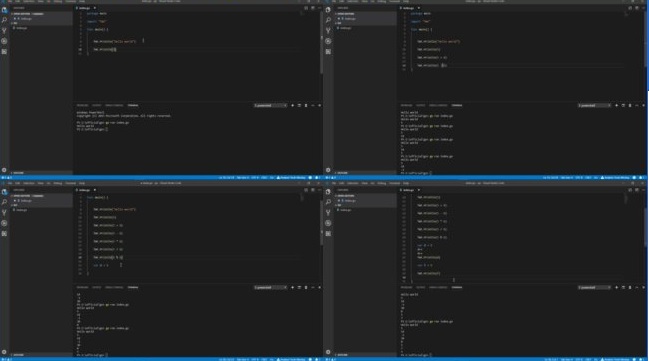Switch to Debug Console tab in top-right panel
Viewport: 649px width, 361px height.
click(438, 106)
